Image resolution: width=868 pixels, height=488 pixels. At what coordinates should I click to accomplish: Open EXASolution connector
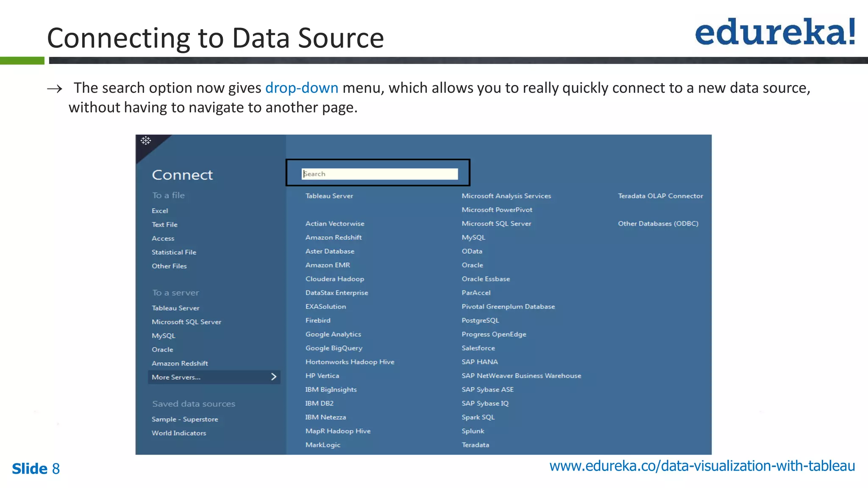[x=325, y=306]
